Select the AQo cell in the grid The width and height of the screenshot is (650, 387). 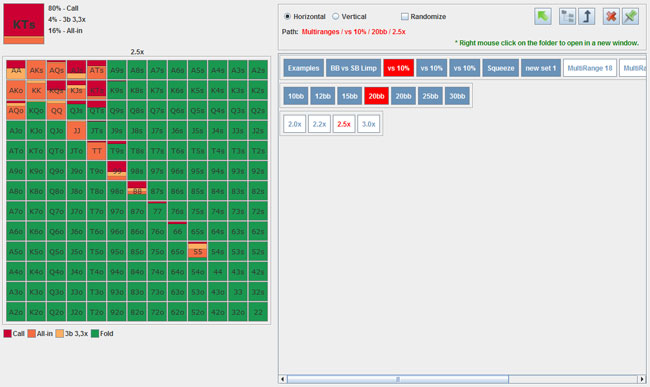[x=16, y=111]
